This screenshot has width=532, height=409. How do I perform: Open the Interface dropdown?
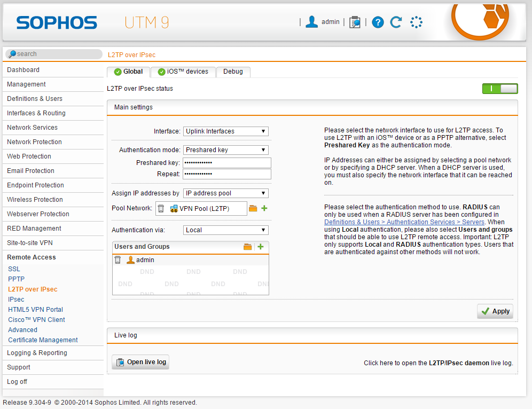tap(226, 131)
